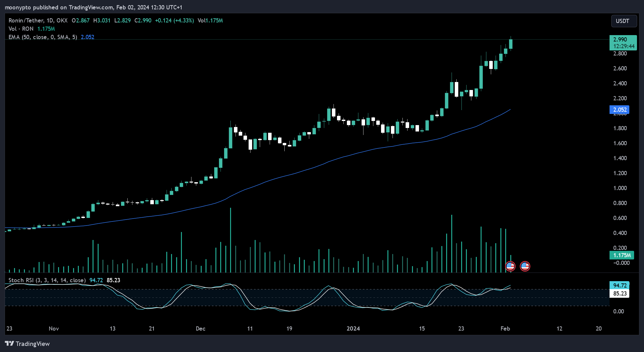Click the 1.800 price axis label
The height and width of the screenshot is (352, 644).
(x=620, y=128)
